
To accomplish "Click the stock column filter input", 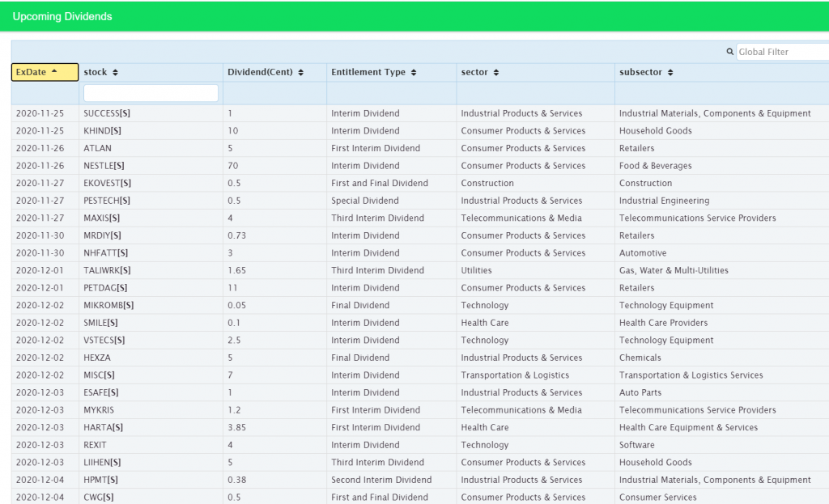I will [151, 93].
